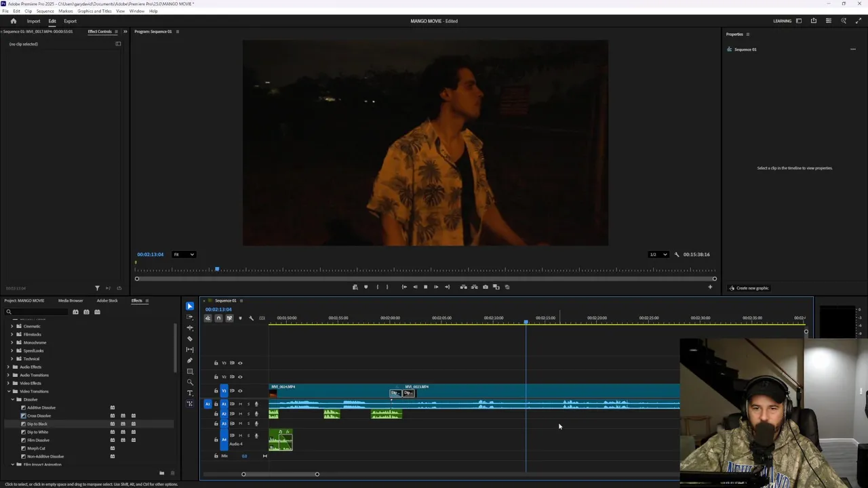The height and width of the screenshot is (488, 868).
Task: Stop playback in the Program monitor
Action: pos(425,287)
